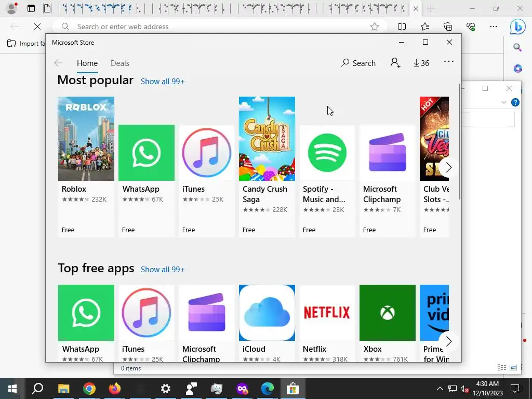The height and width of the screenshot is (399, 532).
Task: Launch Firefox from taskbar
Action: click(114, 389)
